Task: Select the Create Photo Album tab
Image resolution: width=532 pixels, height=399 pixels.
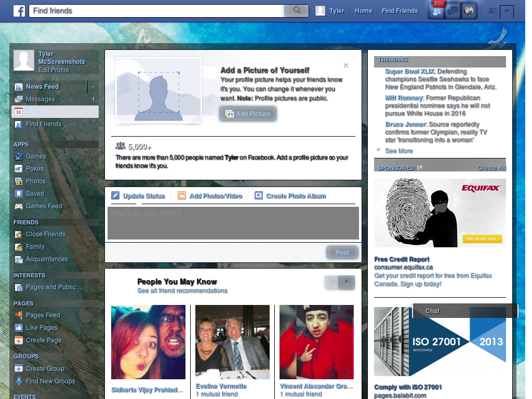Action: (x=290, y=196)
